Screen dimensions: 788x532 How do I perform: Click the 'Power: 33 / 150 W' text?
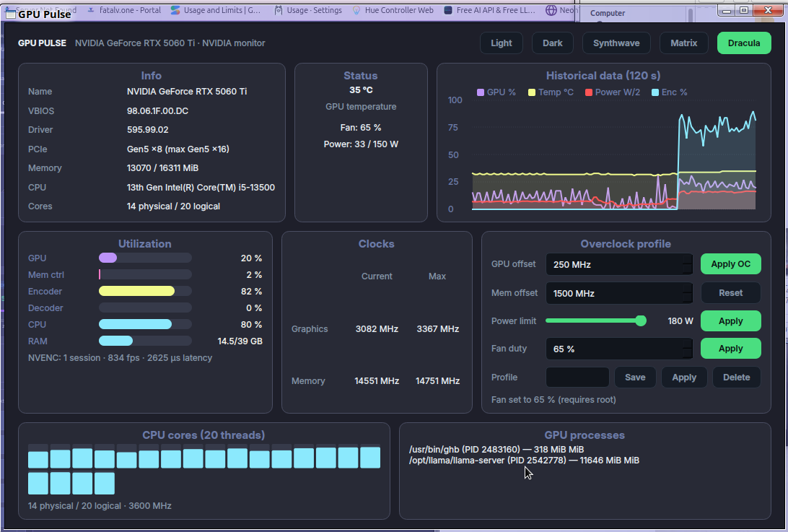click(361, 144)
